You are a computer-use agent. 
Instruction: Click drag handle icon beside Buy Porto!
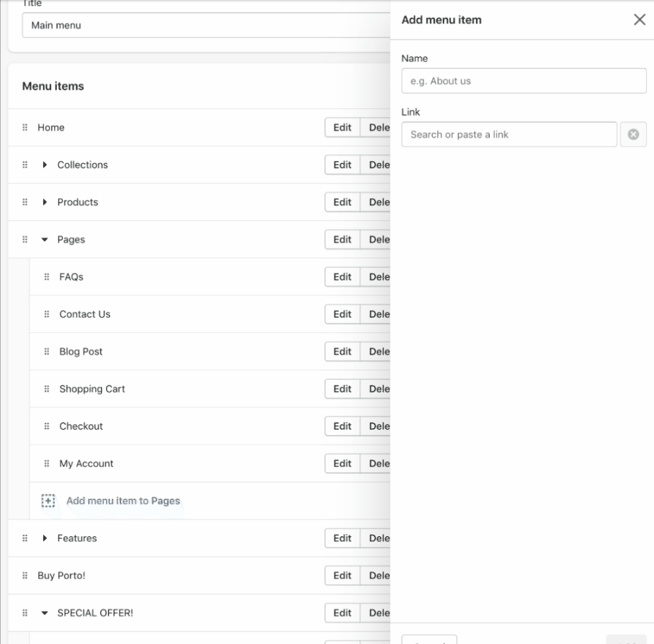tap(25, 575)
